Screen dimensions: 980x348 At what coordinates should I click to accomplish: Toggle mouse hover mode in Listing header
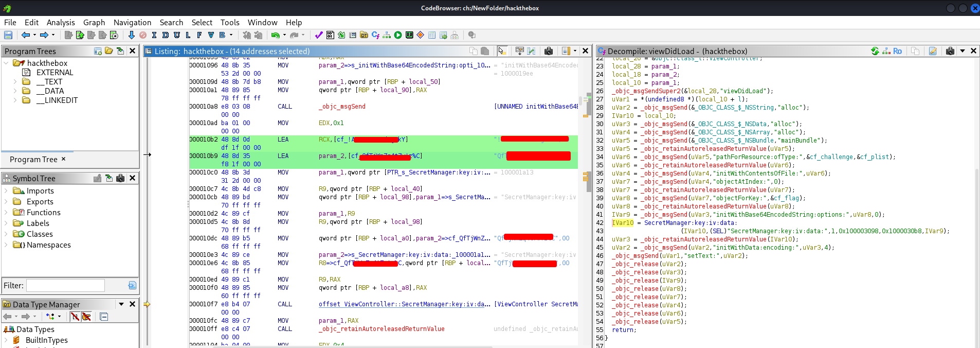502,51
